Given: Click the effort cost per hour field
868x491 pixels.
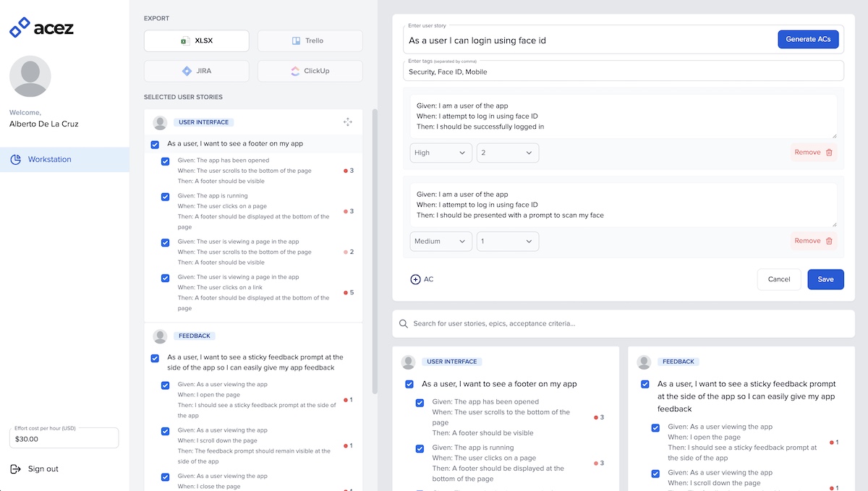Looking at the screenshot, I should (64, 437).
